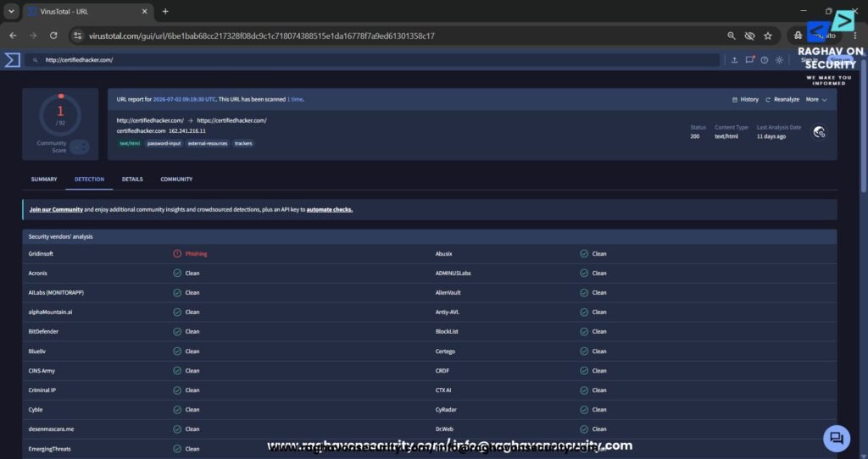
Task: Bookmark this page with the star icon
Action: [768, 36]
